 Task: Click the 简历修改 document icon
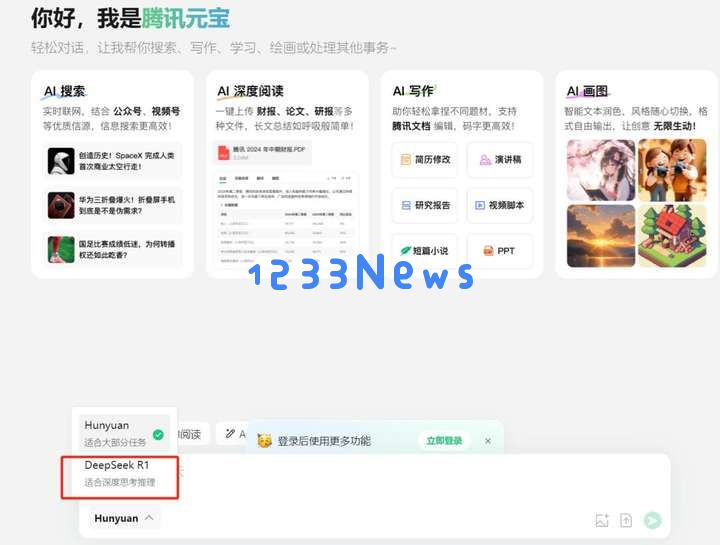tap(405, 159)
